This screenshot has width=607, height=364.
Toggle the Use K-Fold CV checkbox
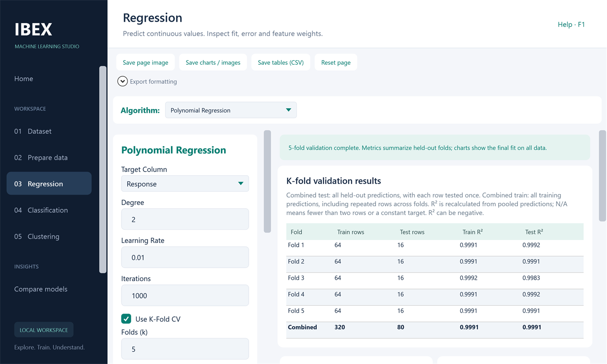click(126, 319)
